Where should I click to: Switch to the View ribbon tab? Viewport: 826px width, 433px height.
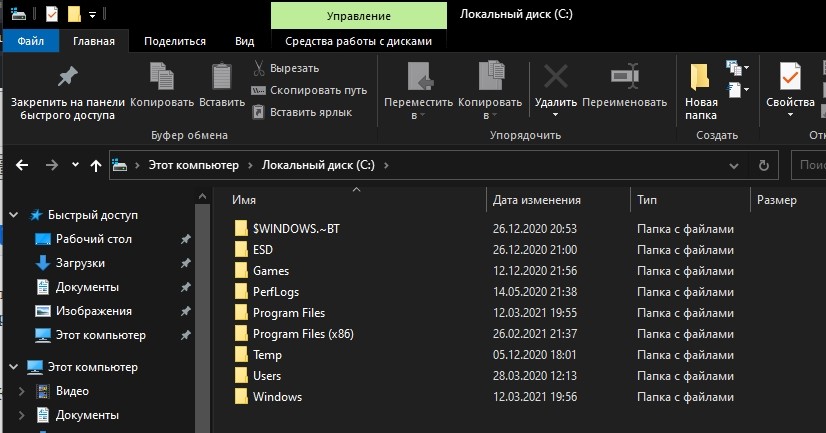point(244,41)
